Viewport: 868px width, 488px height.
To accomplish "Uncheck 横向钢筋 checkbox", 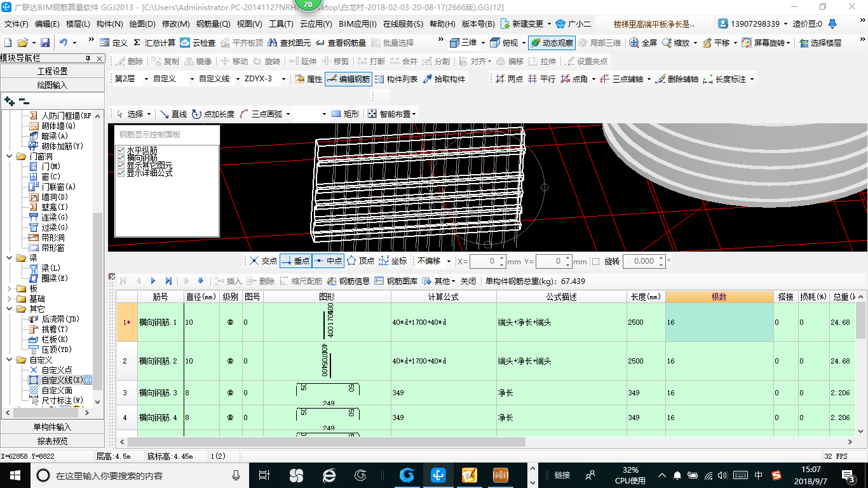I will click(x=121, y=158).
